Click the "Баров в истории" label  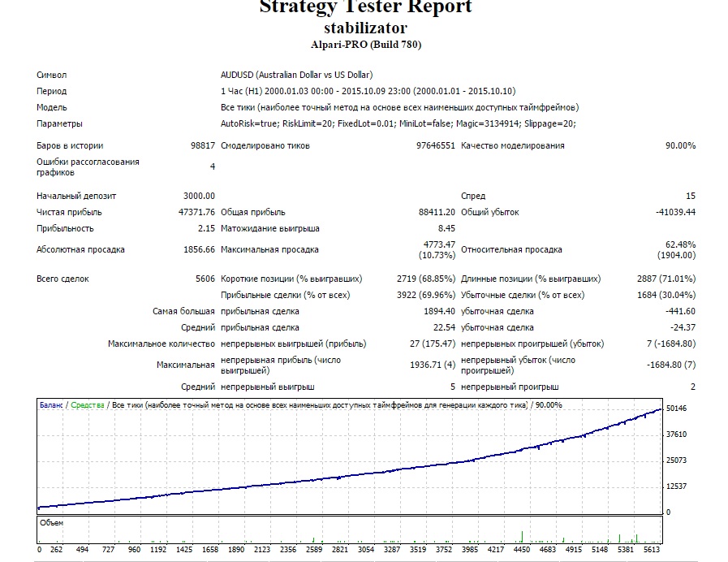coord(70,145)
